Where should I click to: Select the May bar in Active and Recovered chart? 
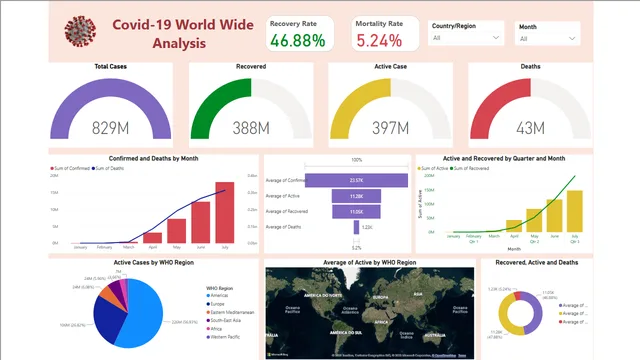[534, 220]
